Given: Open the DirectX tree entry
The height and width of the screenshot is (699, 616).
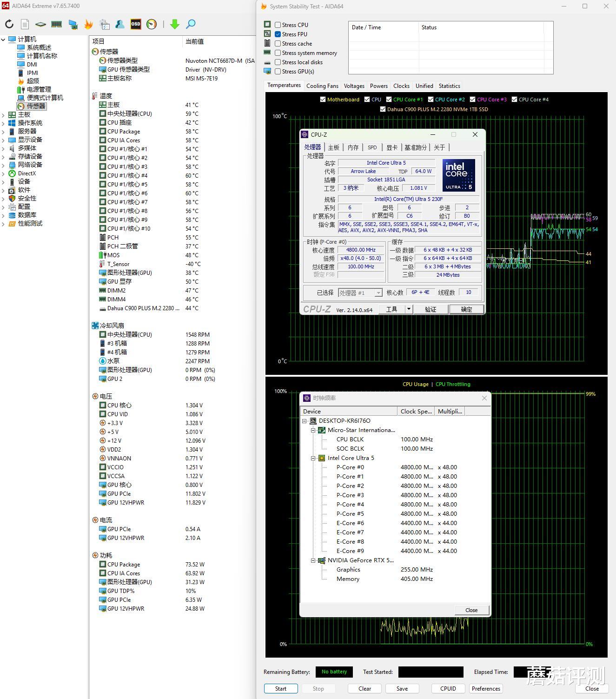Looking at the screenshot, I should (x=27, y=173).
